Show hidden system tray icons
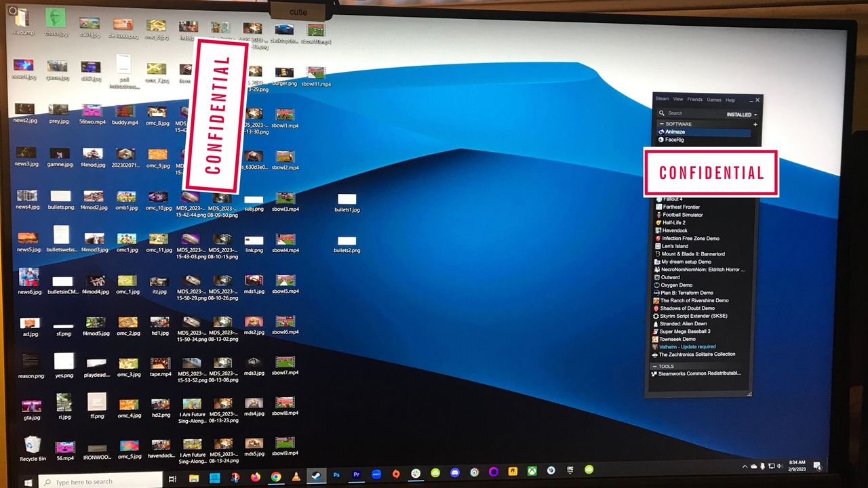 (x=744, y=466)
